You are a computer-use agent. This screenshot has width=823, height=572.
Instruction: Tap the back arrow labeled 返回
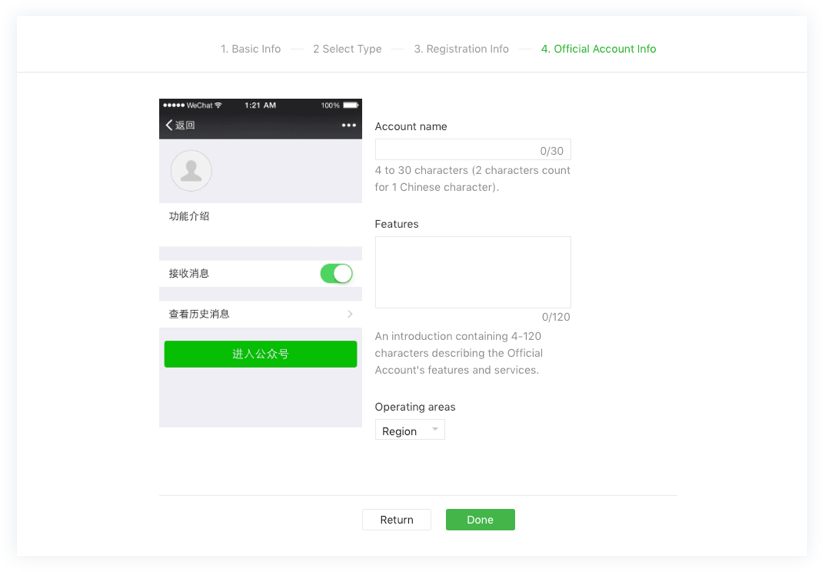180,125
